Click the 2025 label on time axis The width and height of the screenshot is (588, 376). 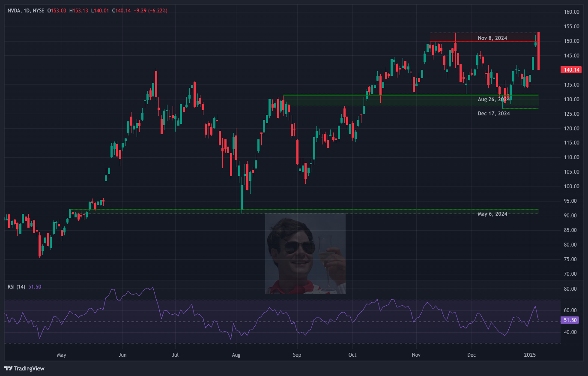point(530,355)
